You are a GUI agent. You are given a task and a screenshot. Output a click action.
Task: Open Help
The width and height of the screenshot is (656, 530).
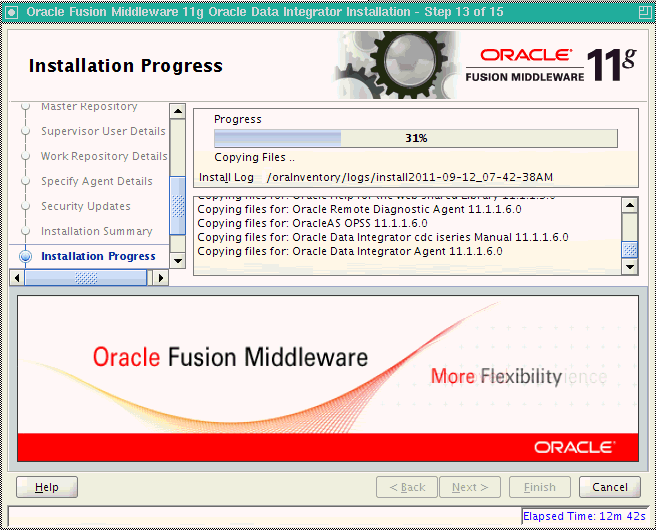47,487
